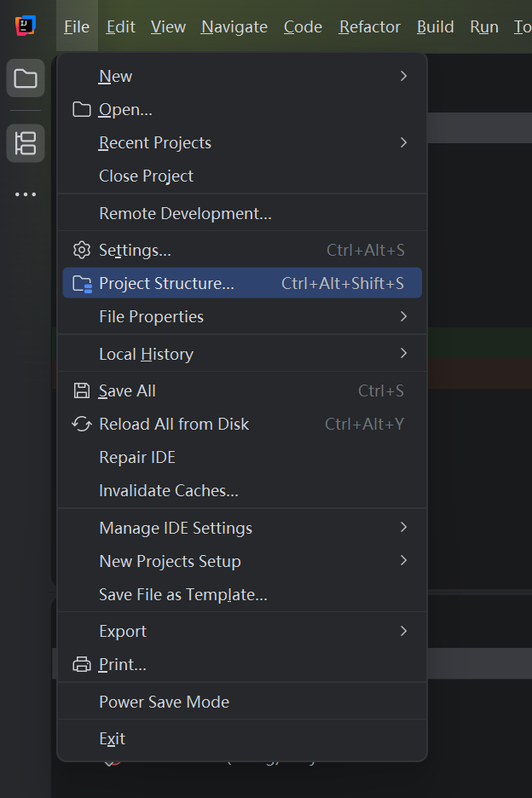Expand the Local History submenu arrow
Screen dimensions: 532x798
pyautogui.click(x=403, y=354)
